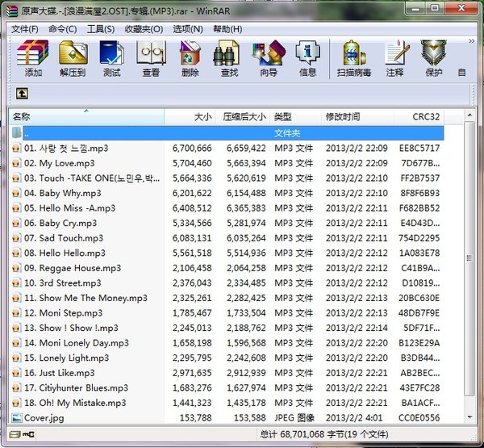Click the Cover.jpg image file icon

pos(16,417)
